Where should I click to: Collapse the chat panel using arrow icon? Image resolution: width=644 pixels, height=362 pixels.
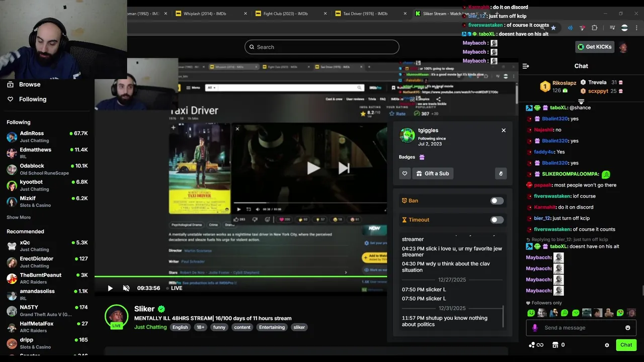click(526, 66)
